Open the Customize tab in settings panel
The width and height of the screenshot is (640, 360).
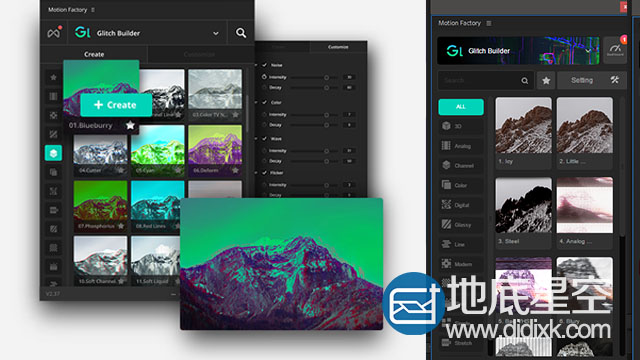tap(338, 47)
